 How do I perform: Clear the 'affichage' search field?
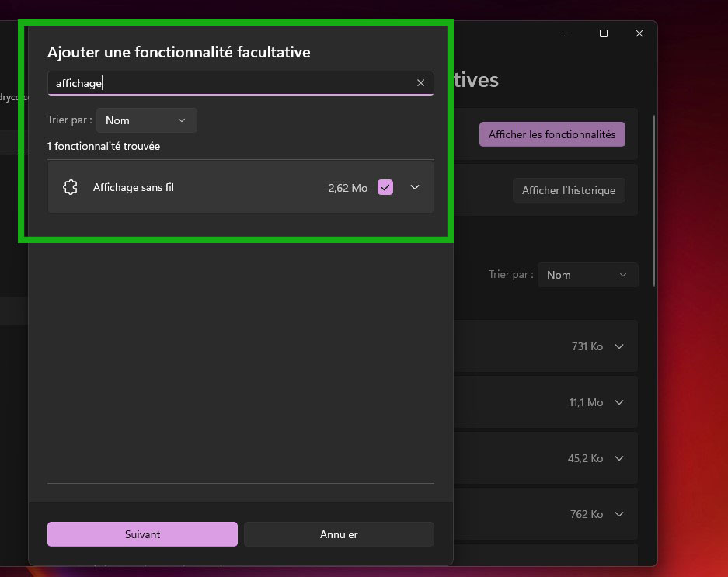(x=420, y=82)
